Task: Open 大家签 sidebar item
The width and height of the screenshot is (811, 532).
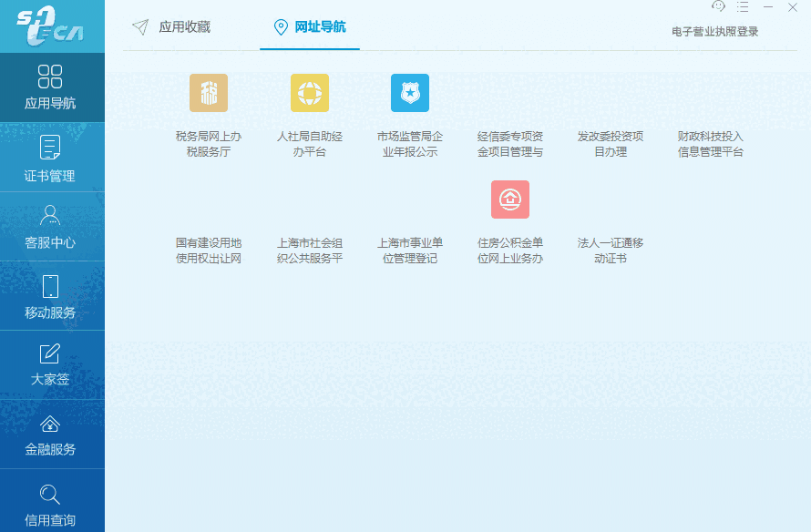Action: tap(51, 364)
